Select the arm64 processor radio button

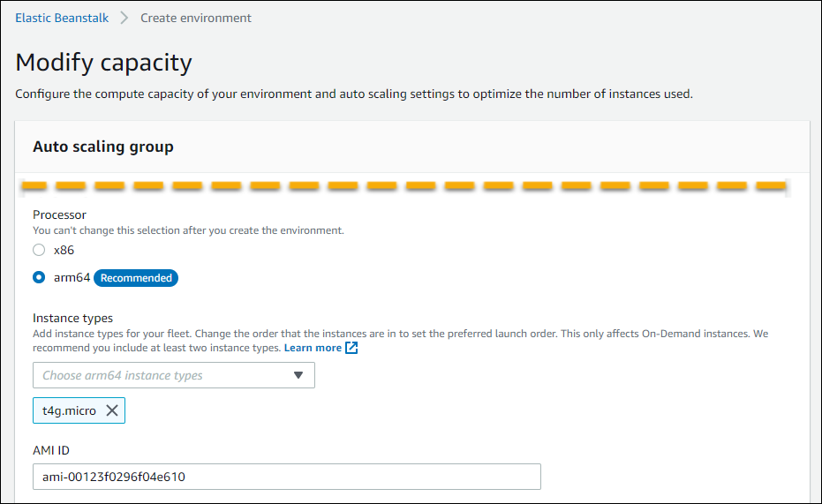tap(39, 277)
